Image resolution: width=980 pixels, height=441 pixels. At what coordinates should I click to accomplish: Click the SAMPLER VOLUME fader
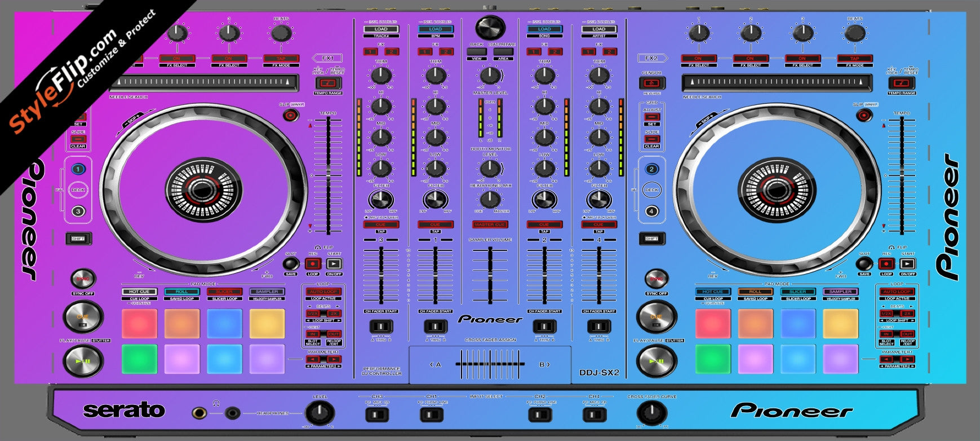(490, 276)
